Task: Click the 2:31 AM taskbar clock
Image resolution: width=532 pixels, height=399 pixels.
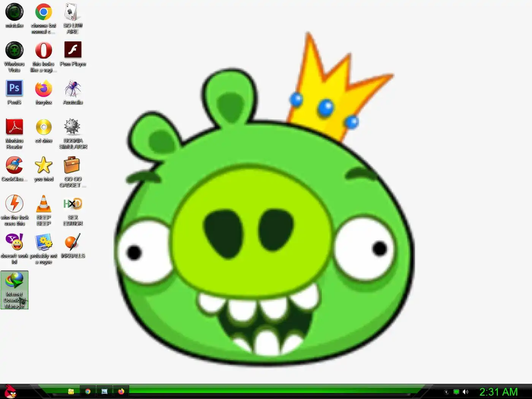Action: [x=499, y=392]
